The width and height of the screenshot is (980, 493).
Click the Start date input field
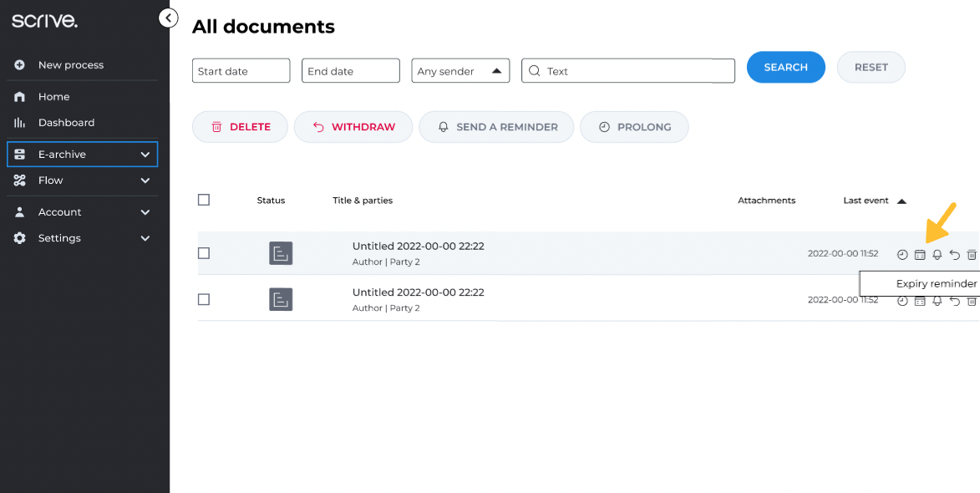(241, 71)
